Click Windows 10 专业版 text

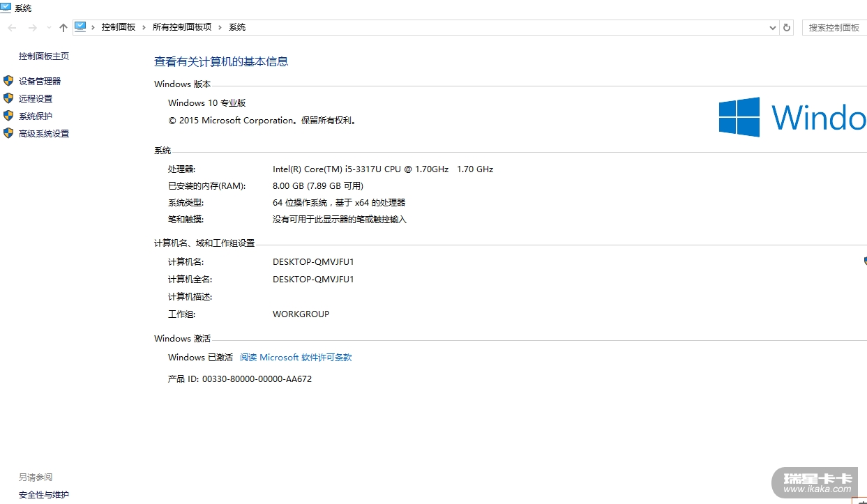(207, 103)
